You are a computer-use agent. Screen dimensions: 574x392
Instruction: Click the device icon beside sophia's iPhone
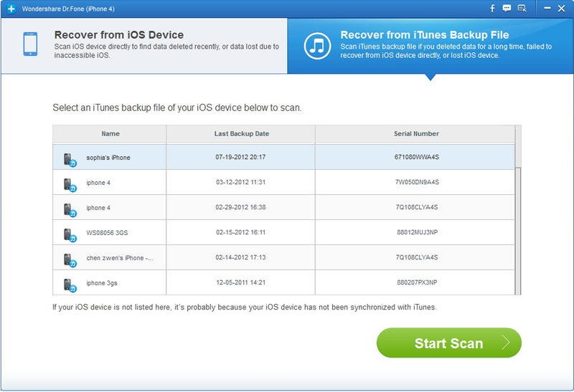[x=69, y=158]
